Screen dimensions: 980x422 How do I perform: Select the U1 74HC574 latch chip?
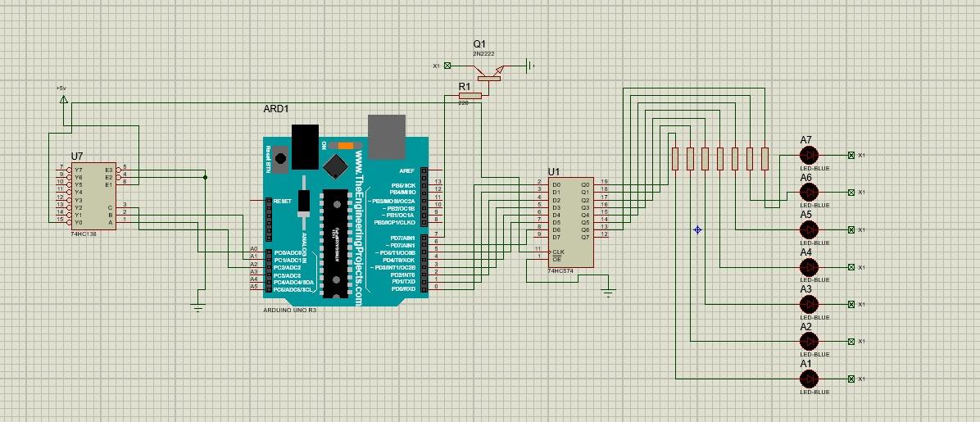coord(570,221)
